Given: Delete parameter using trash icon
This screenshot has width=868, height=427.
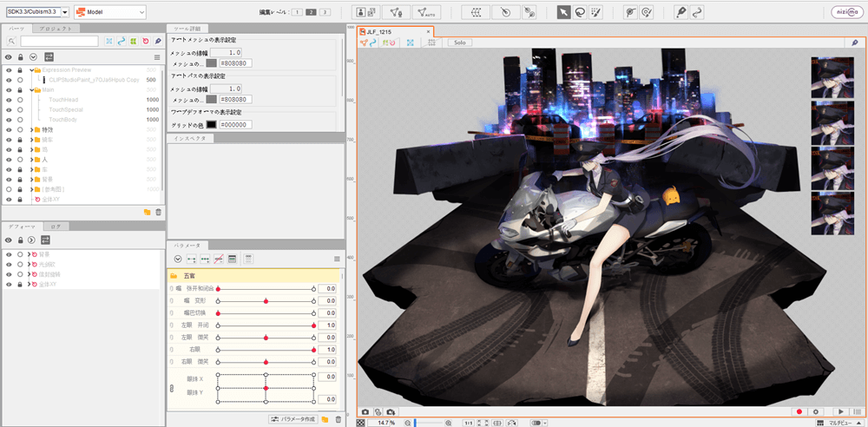Looking at the screenshot, I should (338, 419).
